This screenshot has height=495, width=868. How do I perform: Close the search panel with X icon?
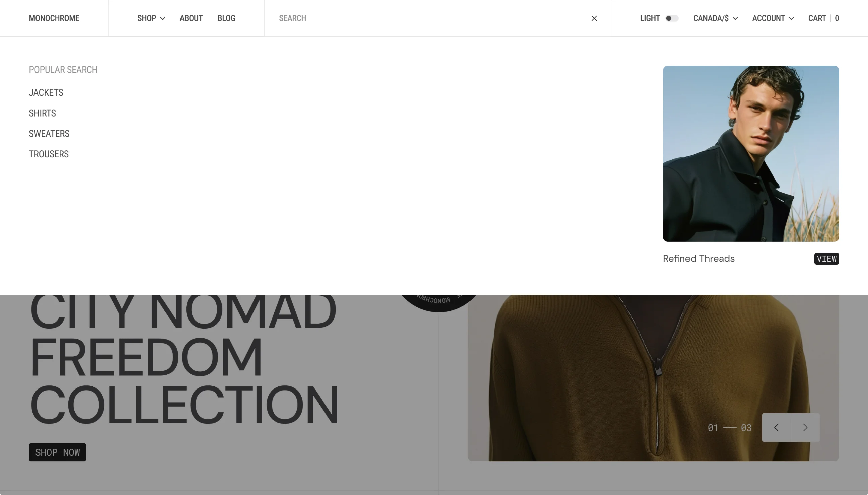[594, 18]
